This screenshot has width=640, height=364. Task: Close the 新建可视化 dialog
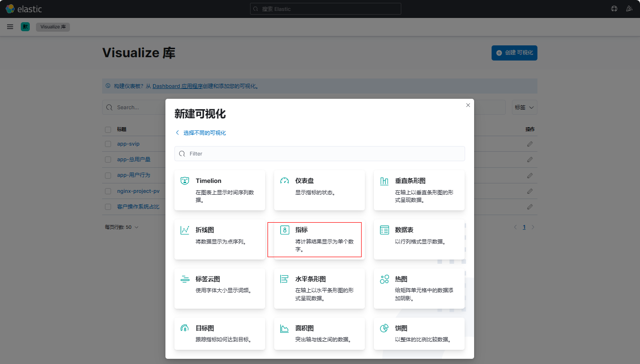(x=468, y=105)
